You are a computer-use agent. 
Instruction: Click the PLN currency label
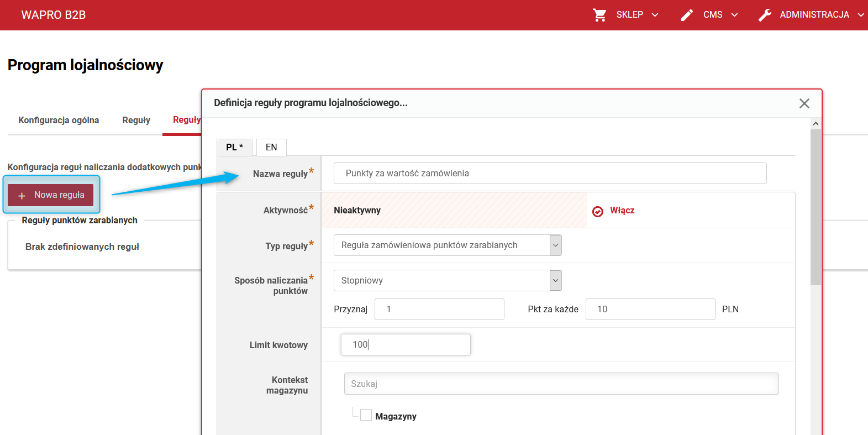point(730,309)
